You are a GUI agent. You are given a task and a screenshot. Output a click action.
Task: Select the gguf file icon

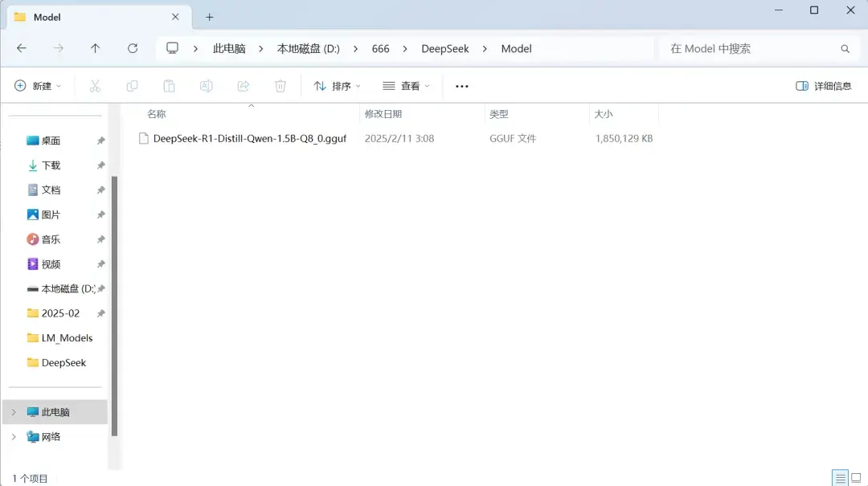[x=143, y=138]
